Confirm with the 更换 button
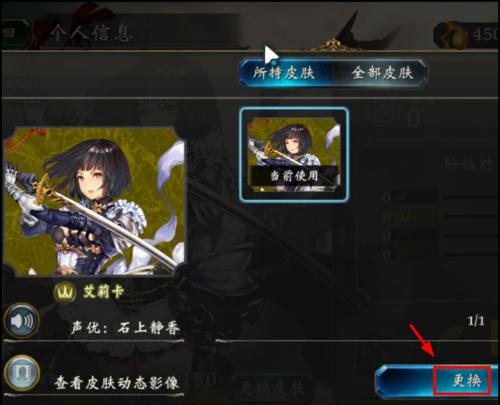The height and width of the screenshot is (405, 500). 462,380
